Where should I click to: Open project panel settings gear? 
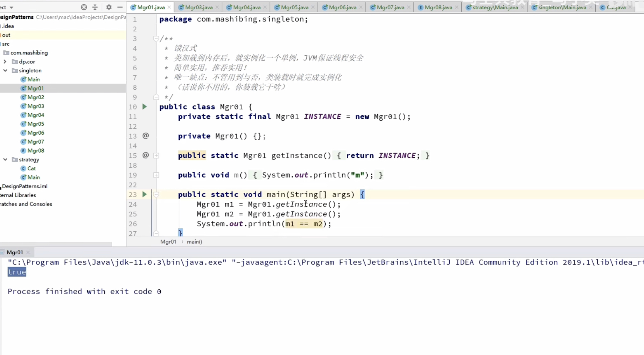(x=109, y=7)
